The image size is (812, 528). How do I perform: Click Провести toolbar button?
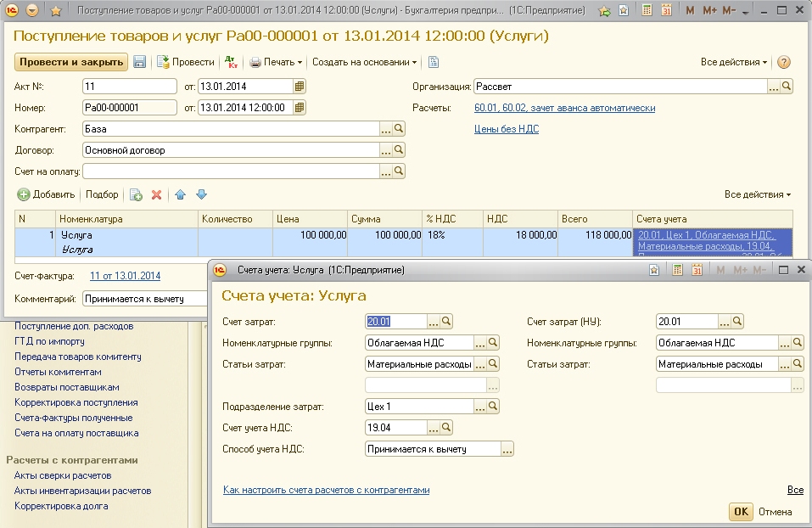point(186,62)
